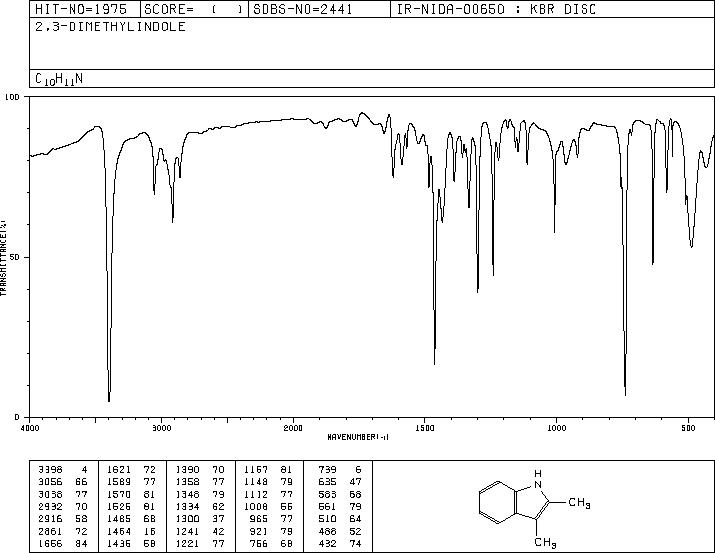This screenshot has height=553, width=715.
Task: Click the 1500 x-axis tick label
Action: click(x=425, y=428)
